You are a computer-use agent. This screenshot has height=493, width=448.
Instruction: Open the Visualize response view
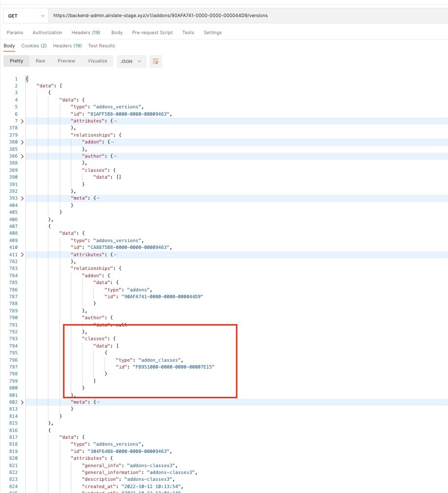(97, 61)
